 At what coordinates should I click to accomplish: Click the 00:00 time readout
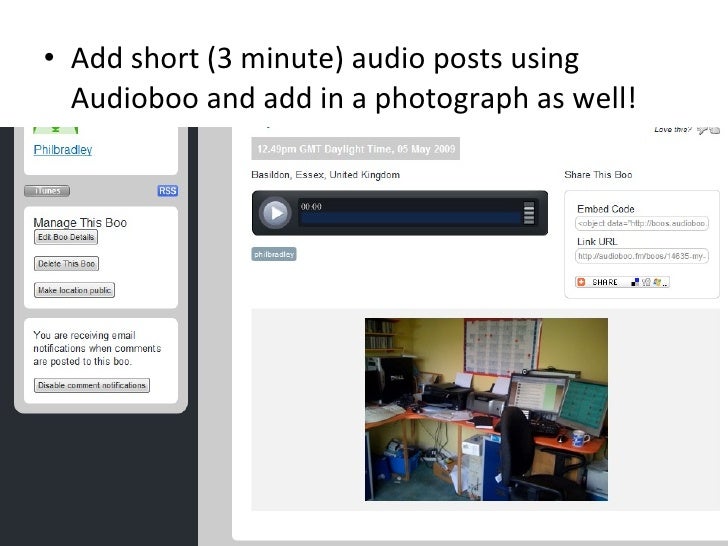point(311,207)
